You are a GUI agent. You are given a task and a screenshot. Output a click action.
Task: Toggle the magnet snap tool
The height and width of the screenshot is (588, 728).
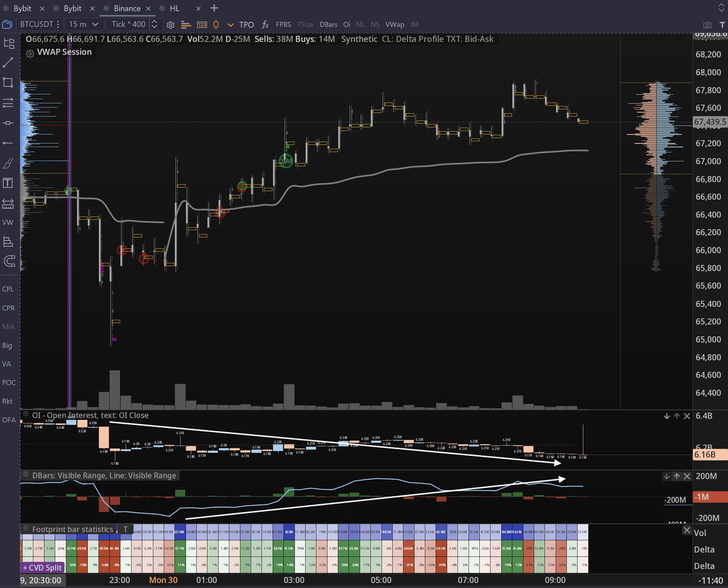[x=8, y=262]
